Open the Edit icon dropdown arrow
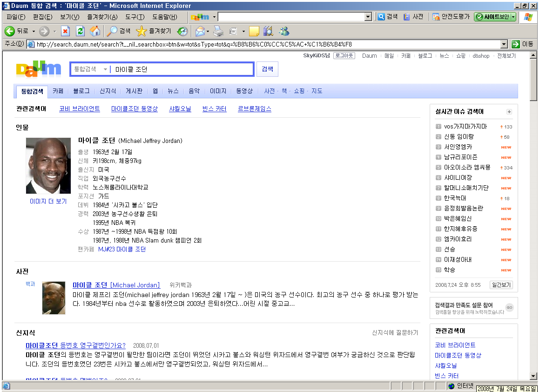Image resolution: width=540 pixels, height=392 pixels. click(x=243, y=31)
